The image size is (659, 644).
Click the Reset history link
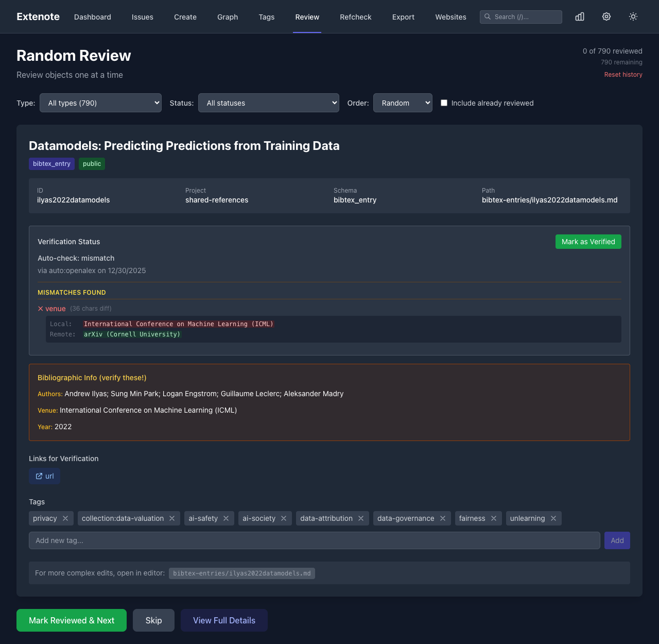coord(623,75)
